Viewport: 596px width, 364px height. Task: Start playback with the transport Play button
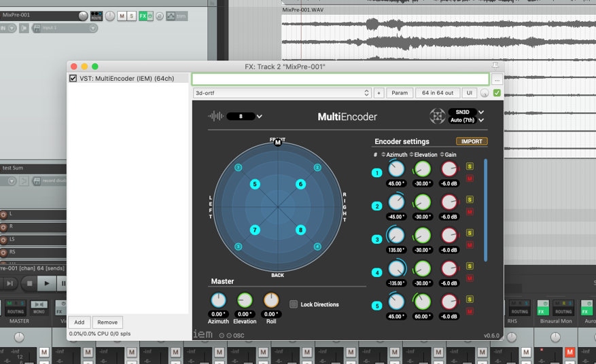46,283
